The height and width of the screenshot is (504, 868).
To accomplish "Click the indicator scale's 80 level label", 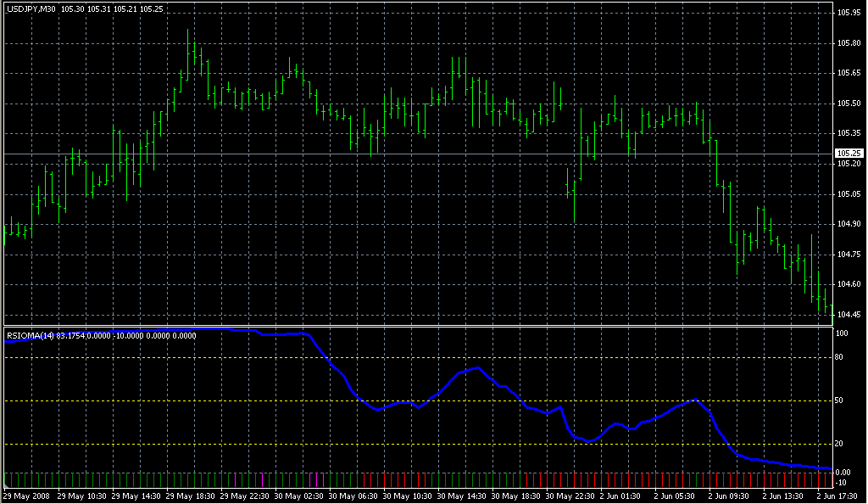I will (842, 357).
